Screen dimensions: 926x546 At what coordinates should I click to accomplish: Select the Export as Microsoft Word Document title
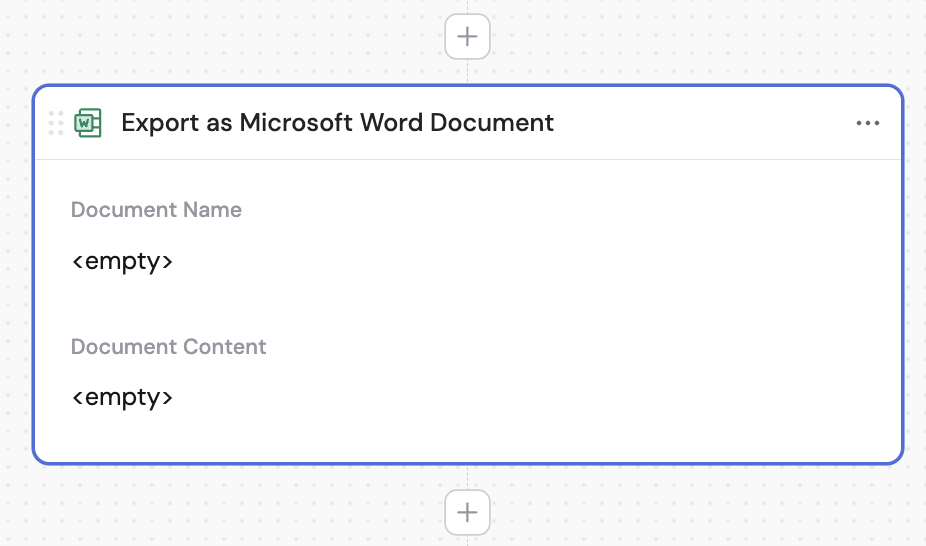337,123
